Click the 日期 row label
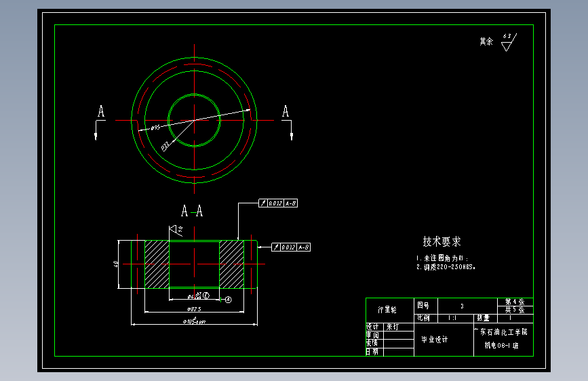The width and height of the screenshot is (588, 381). pos(372,352)
